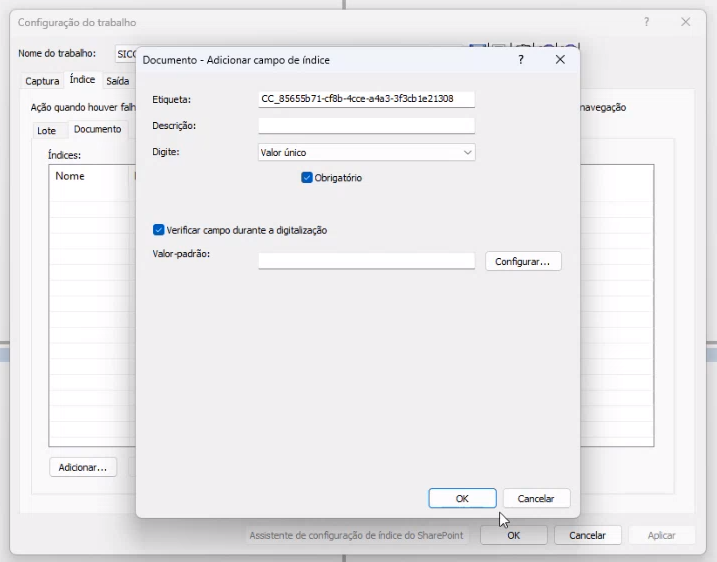717x562 pixels.
Task: Focus the Etiqueta text field
Action: click(x=366, y=99)
